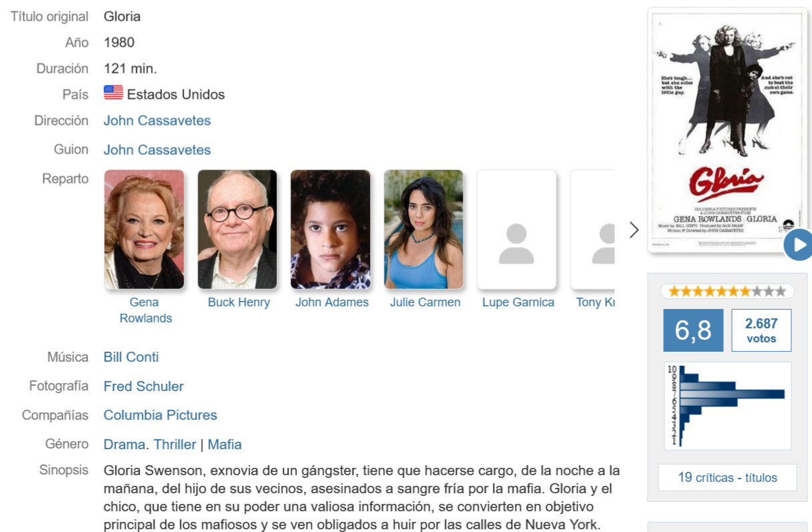812x532 pixels.
Task: View the 2.687 votos box
Action: click(761, 330)
